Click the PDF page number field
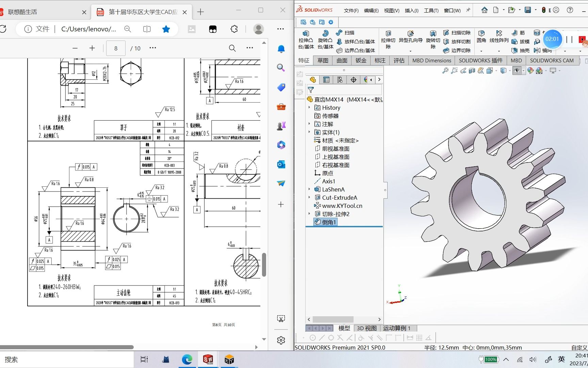The width and height of the screenshot is (588, 368). pos(116,48)
